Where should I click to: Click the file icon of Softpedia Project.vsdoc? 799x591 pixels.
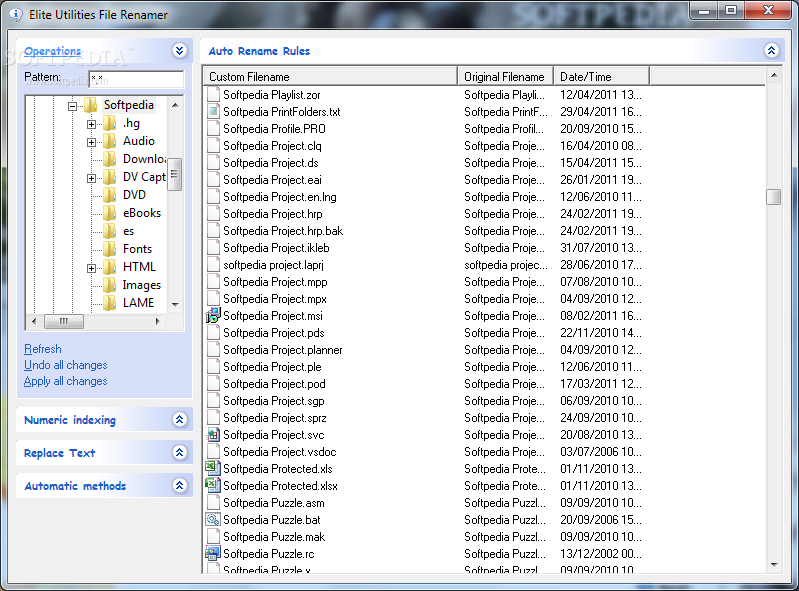[214, 451]
